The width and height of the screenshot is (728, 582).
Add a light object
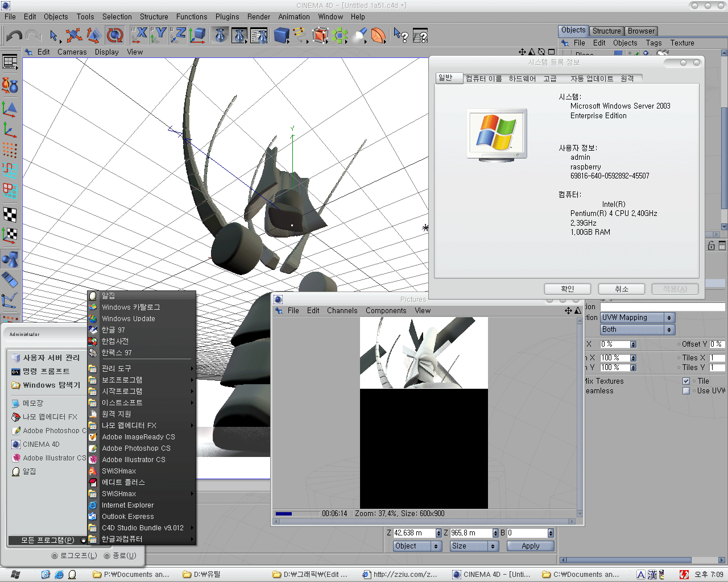coord(360,36)
